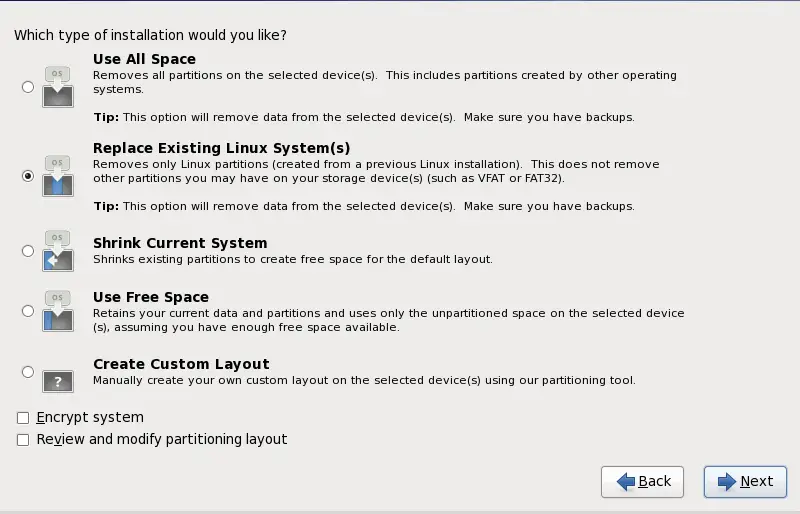
Task: Click the Use All Space heading text
Action: click(x=144, y=59)
